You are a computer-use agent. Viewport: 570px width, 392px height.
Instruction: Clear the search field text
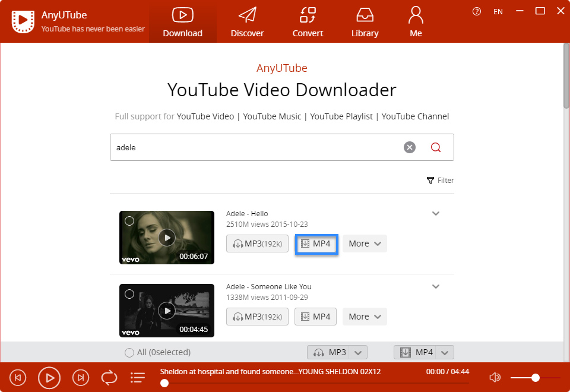tap(410, 147)
